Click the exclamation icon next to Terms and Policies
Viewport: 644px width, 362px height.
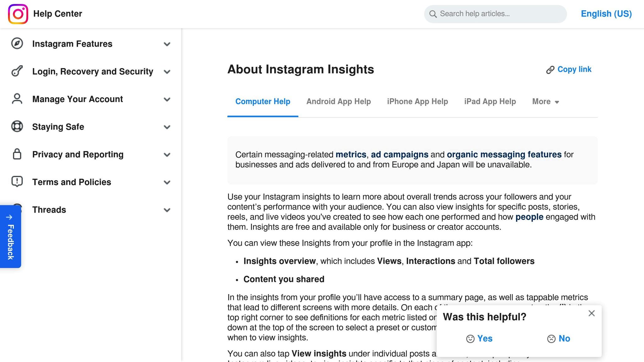point(17,182)
